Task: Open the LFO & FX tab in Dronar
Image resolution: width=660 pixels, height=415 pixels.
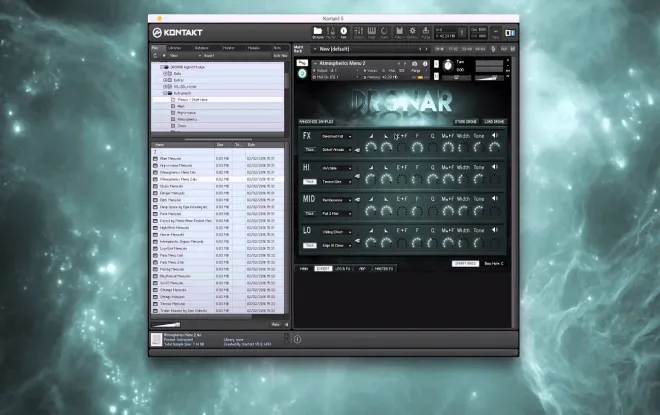Action: click(x=343, y=269)
